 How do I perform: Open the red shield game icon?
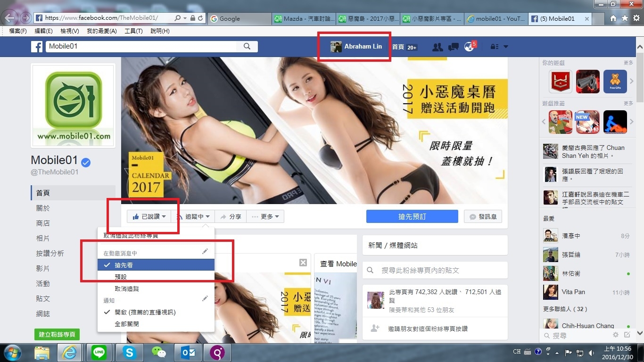point(561,82)
